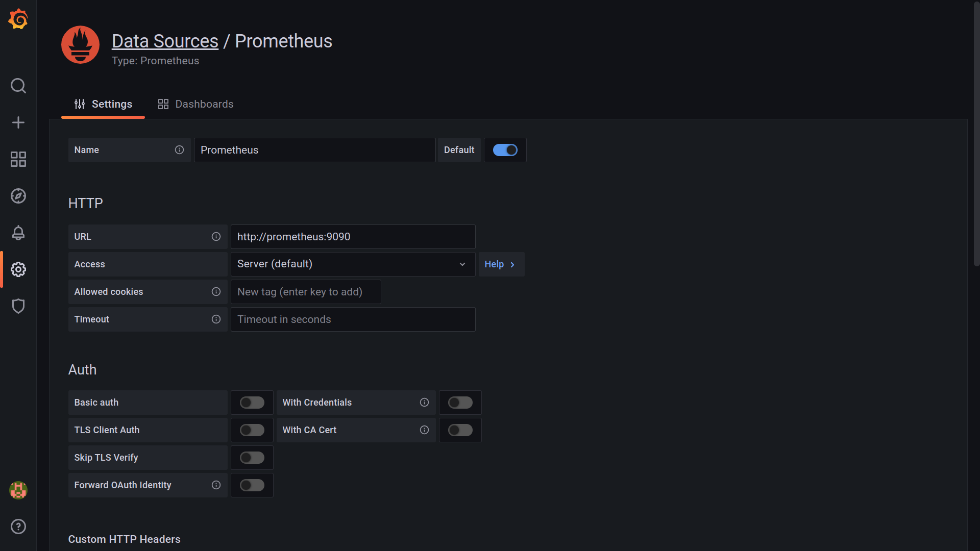
Task: Toggle Skip TLS Verify on
Action: [252, 458]
